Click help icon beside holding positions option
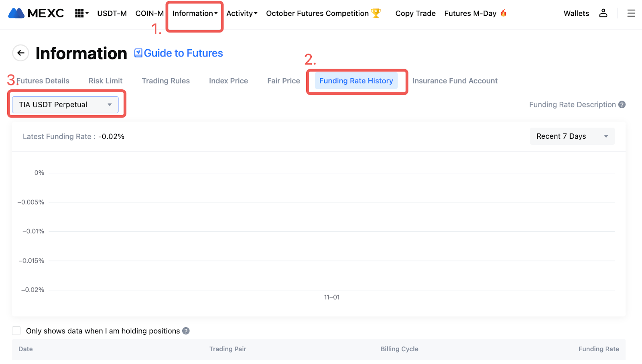 point(186,331)
